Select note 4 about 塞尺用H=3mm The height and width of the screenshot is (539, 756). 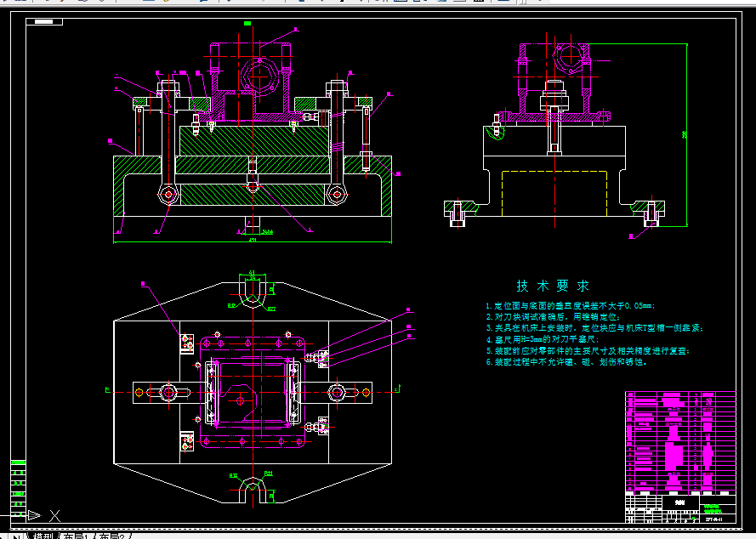tap(542, 339)
